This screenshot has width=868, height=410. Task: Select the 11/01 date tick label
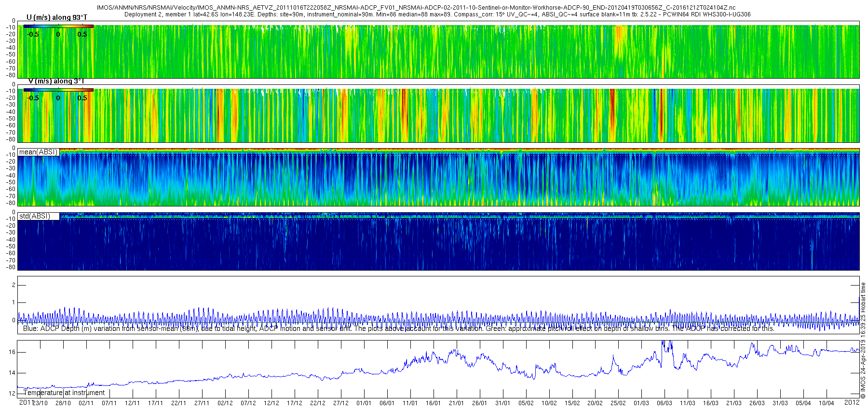[410, 403]
